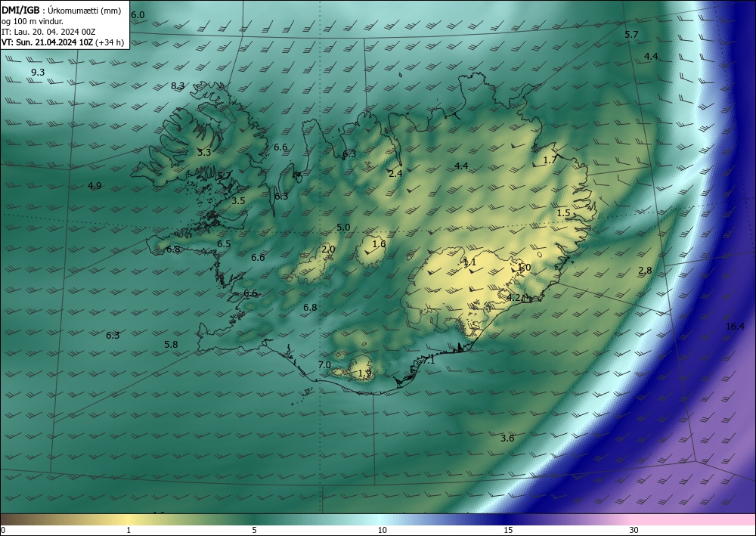Click the 7.0 value on the south coast
The height and width of the screenshot is (536, 756).
coord(324,365)
